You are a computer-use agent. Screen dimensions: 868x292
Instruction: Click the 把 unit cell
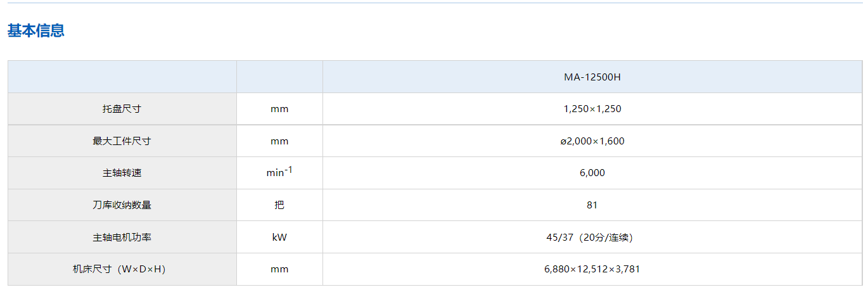279,205
